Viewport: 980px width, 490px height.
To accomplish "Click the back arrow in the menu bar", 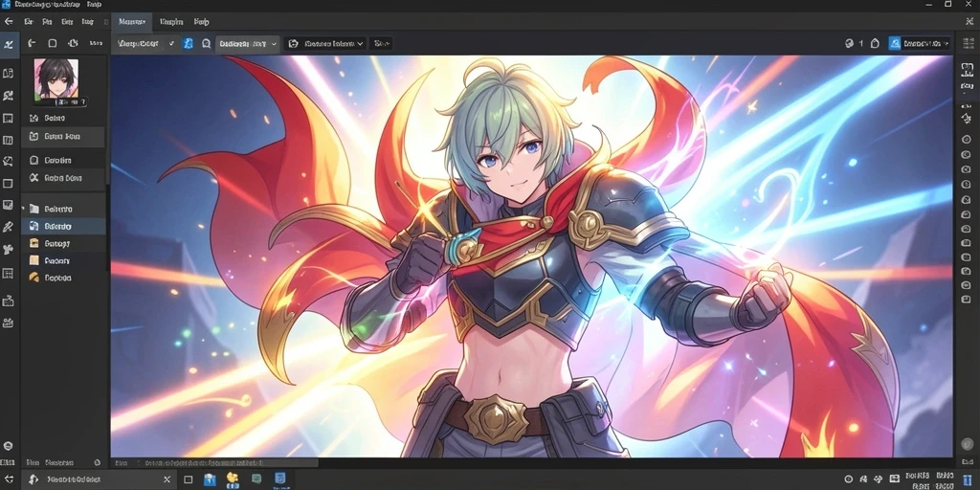I will (x=8, y=21).
